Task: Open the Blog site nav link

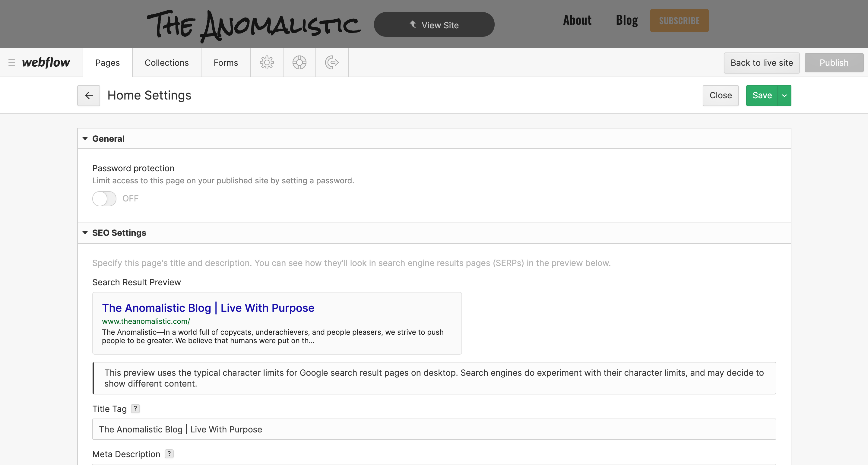Action: tap(627, 20)
